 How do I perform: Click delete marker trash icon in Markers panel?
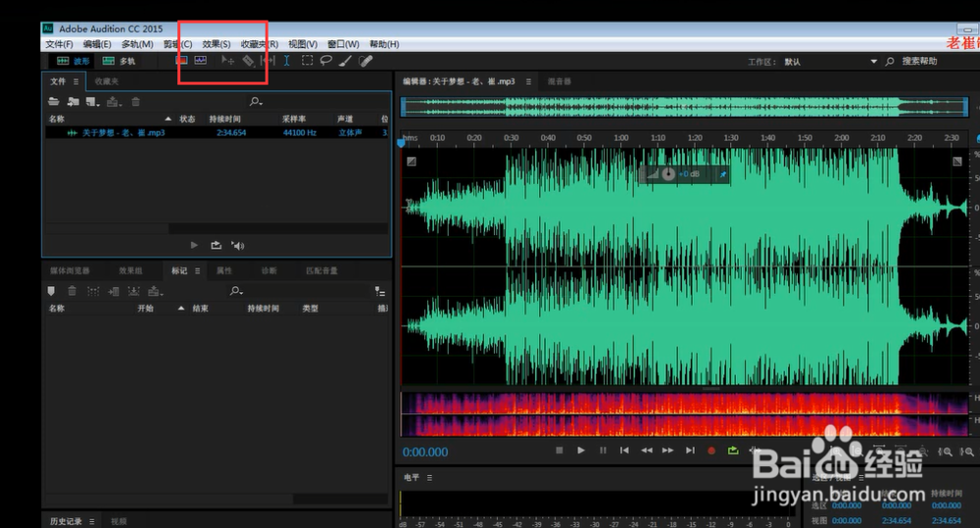coord(72,291)
